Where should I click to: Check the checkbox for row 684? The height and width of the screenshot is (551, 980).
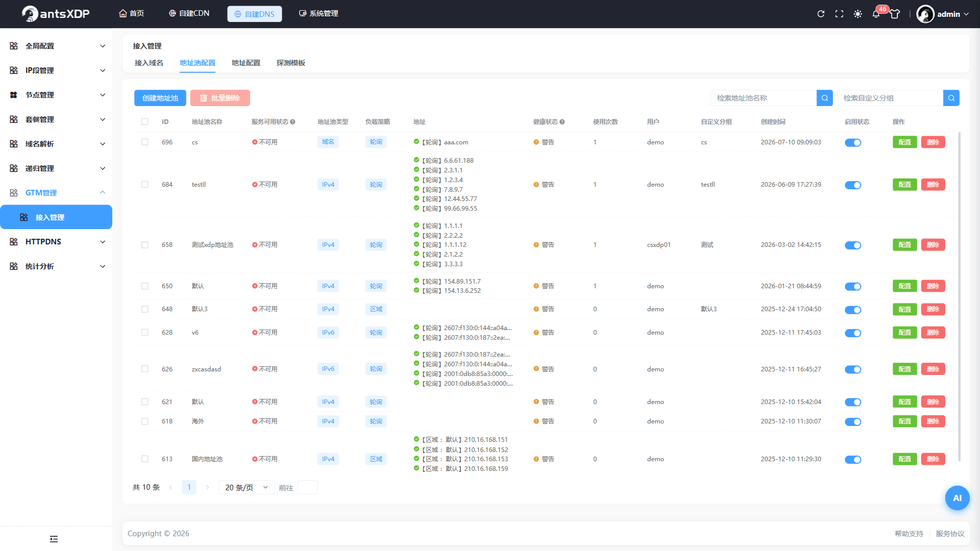tap(145, 185)
